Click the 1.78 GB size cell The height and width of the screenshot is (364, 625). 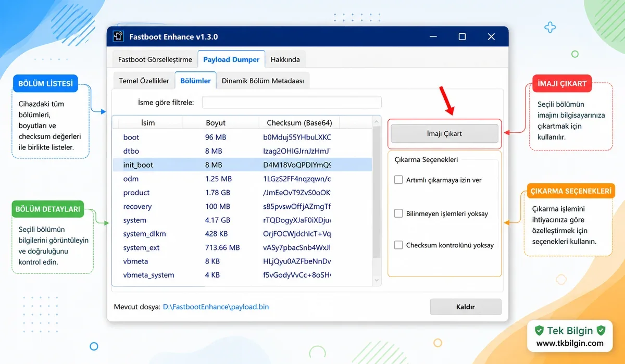(217, 193)
